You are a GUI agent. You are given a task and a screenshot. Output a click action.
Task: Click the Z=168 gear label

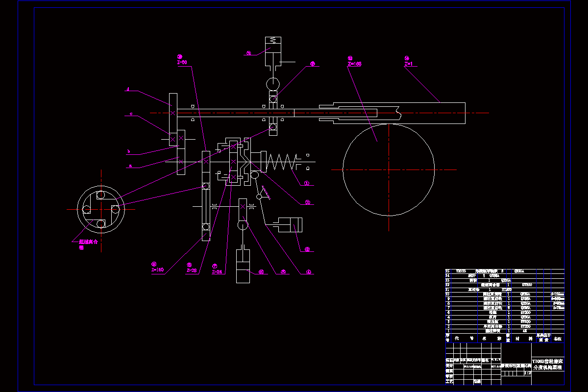[355, 64]
